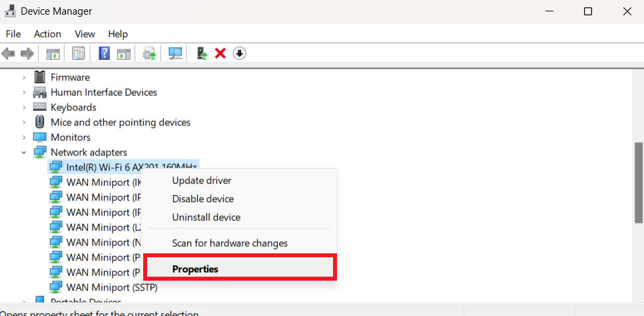Expand the Keyboards chevron
This screenshot has height=316, width=644.
click(x=24, y=107)
